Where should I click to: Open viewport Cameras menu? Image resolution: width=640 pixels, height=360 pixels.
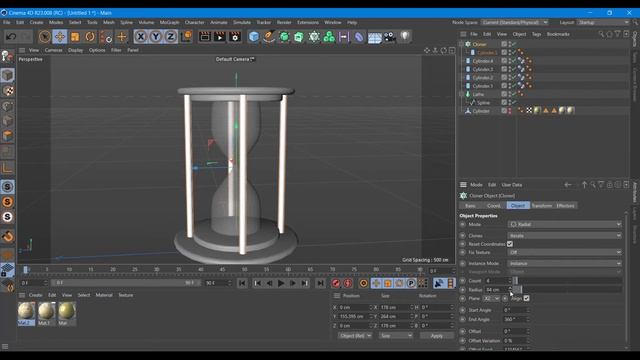53,50
